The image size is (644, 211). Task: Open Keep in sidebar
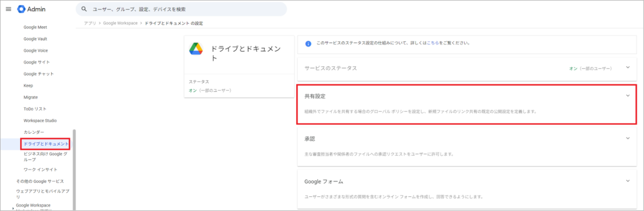(x=28, y=86)
